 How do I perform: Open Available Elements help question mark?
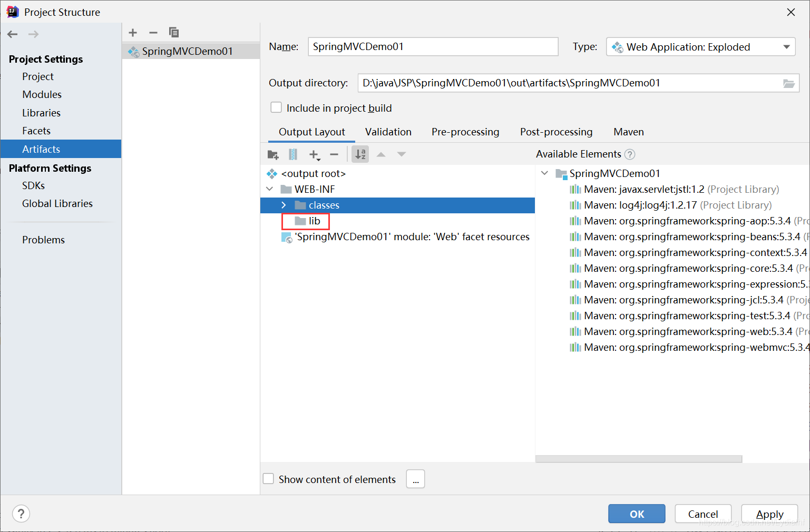(630, 154)
